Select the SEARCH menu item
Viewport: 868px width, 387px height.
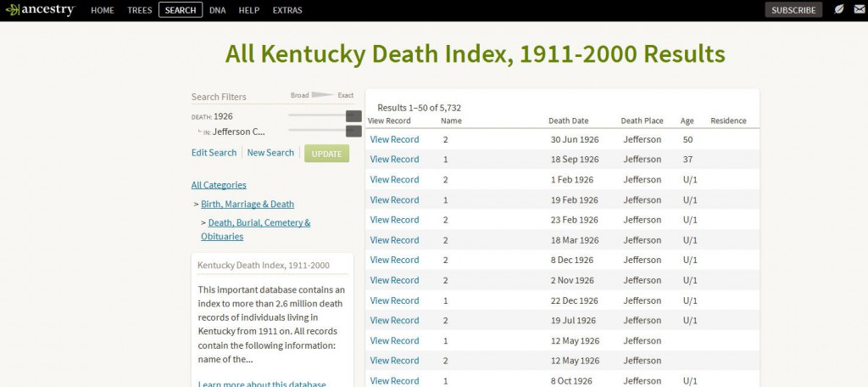point(181,10)
